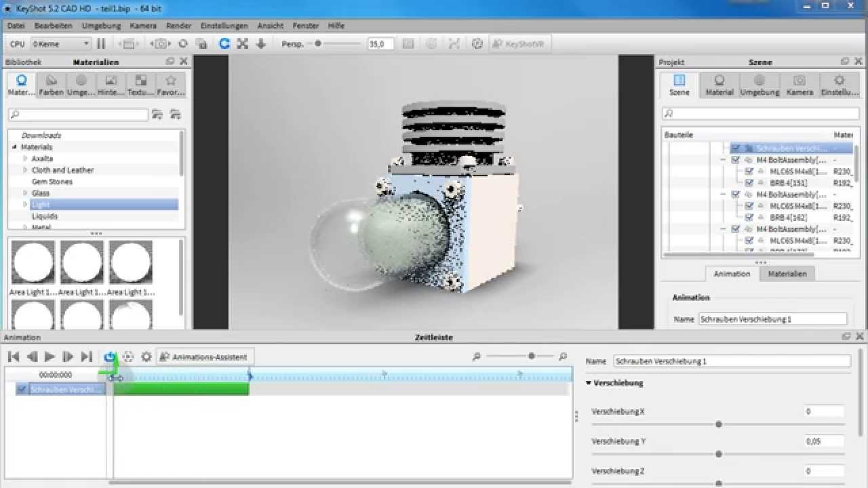This screenshot has height=488, width=868.
Task: Open the Einstellungen menu
Action: pyautogui.click(x=224, y=26)
